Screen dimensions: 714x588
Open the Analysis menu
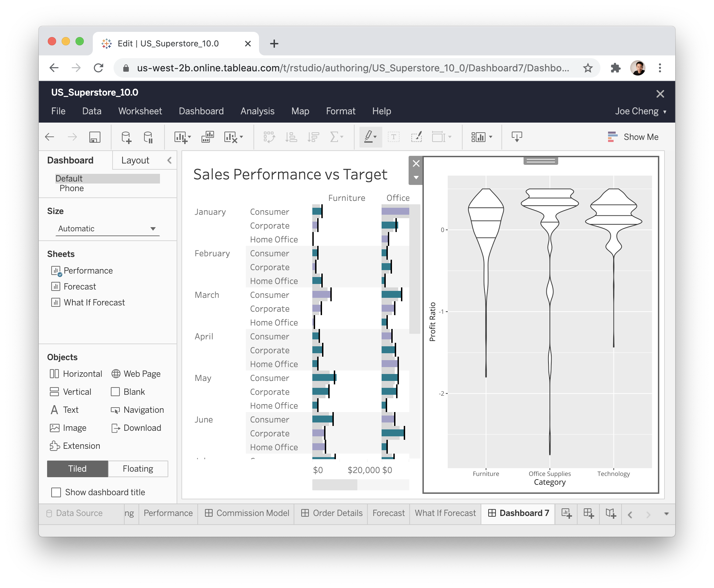pyautogui.click(x=257, y=111)
